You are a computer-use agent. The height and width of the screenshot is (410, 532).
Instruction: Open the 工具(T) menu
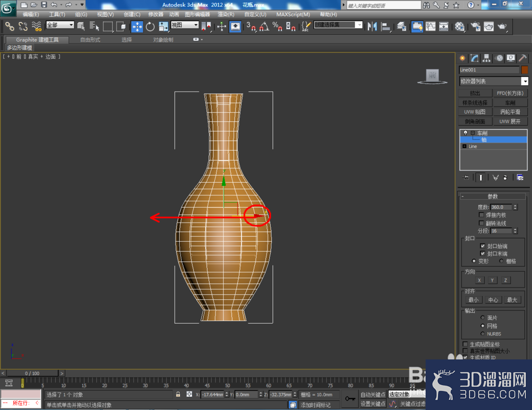(57, 14)
